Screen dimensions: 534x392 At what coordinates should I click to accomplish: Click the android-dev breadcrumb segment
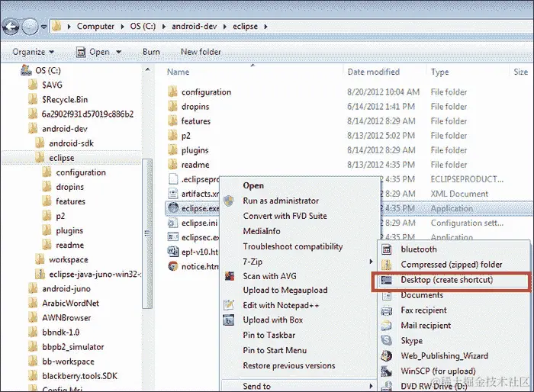[194, 26]
